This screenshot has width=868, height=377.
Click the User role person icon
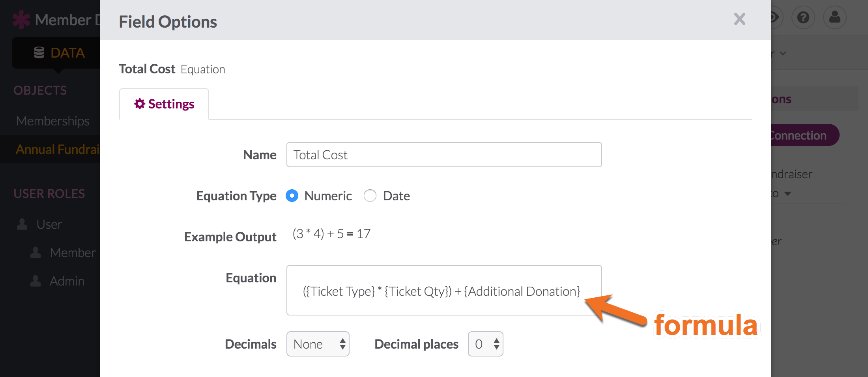pyautogui.click(x=22, y=224)
